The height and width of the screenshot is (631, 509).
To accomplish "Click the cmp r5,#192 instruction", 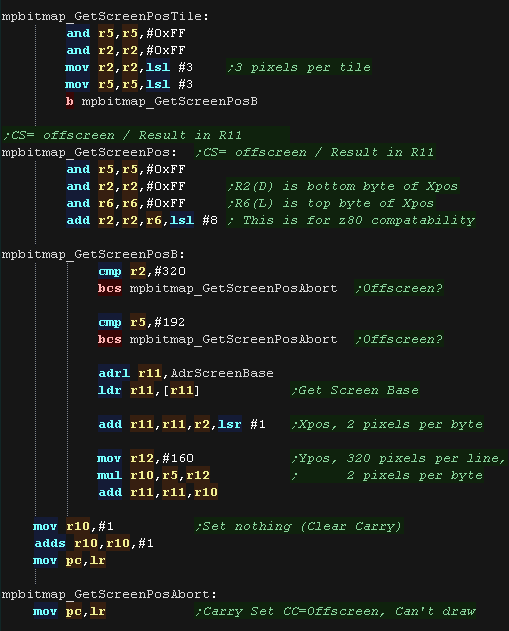I will point(142,322).
